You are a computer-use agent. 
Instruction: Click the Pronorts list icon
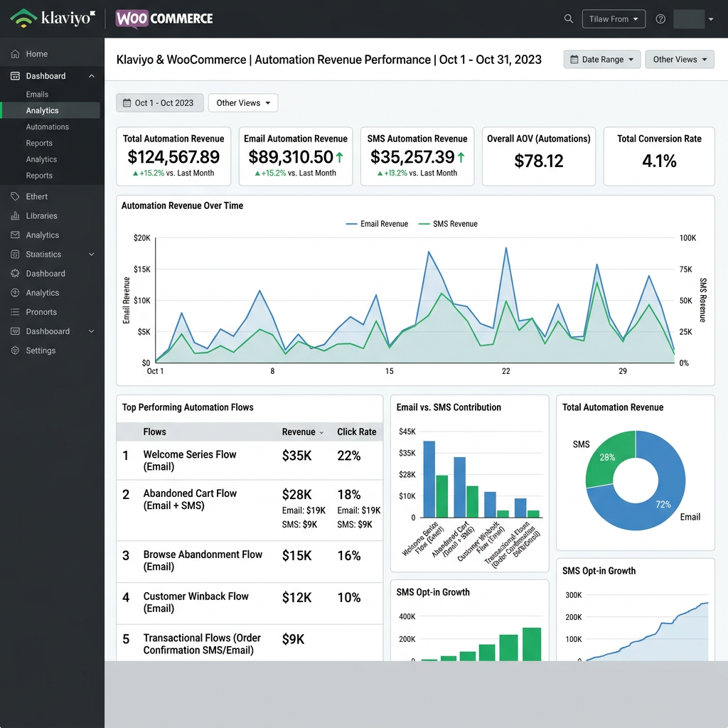[x=15, y=312]
